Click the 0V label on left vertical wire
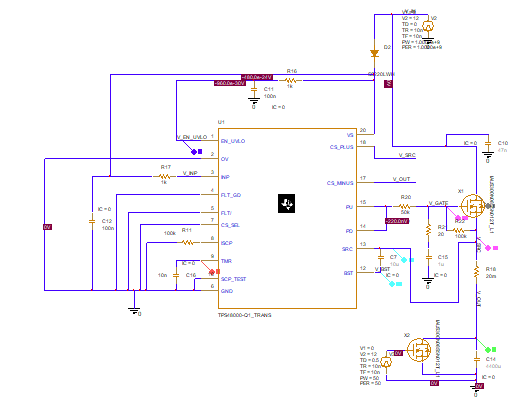Screen dimensions: 519x400 pyautogui.click(x=47, y=227)
